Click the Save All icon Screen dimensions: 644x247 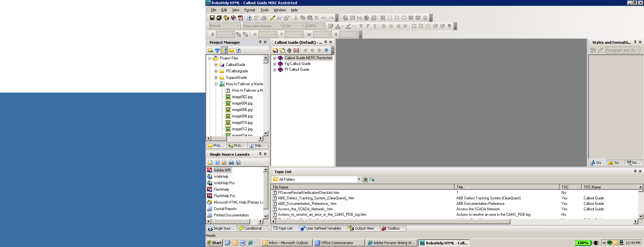point(219,18)
